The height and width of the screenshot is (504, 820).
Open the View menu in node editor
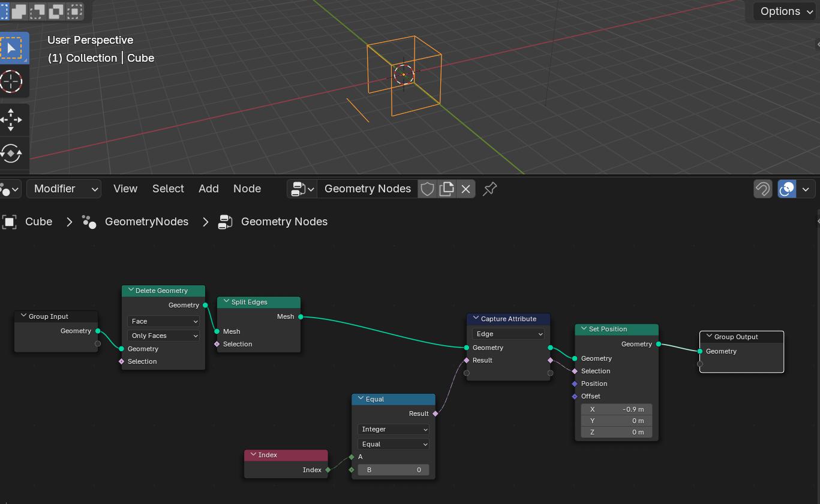pyautogui.click(x=125, y=189)
